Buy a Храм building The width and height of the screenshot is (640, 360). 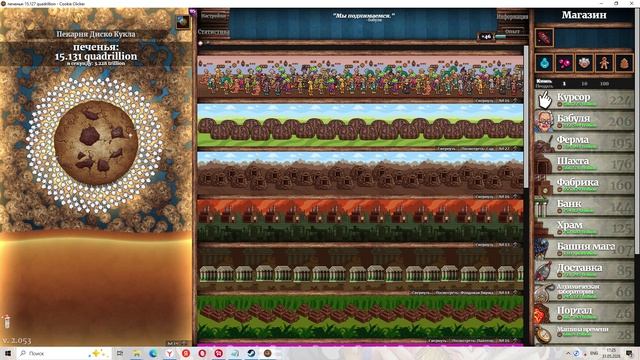(x=584, y=227)
